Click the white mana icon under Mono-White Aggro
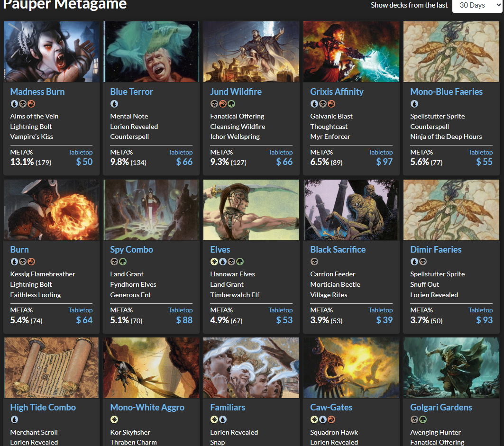 click(114, 419)
